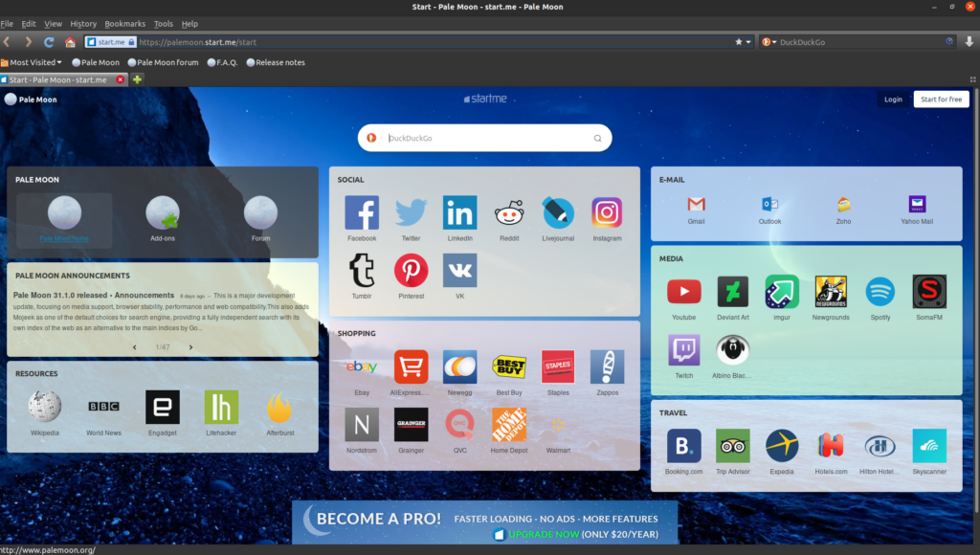The width and height of the screenshot is (980, 555).
Task: Click the Login button
Action: click(893, 100)
